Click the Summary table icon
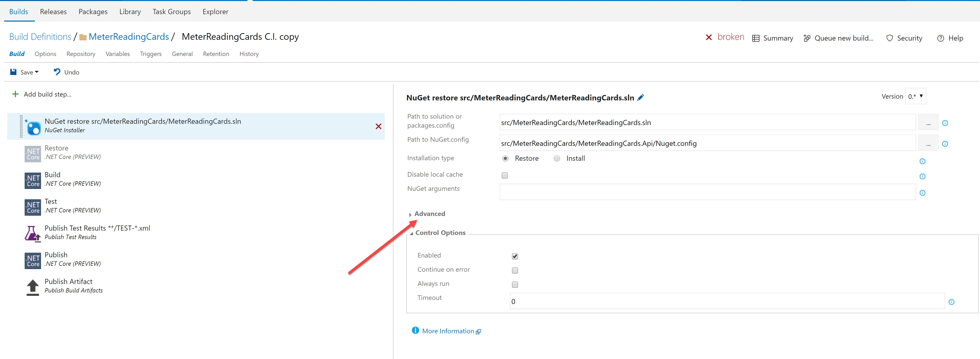980x359 pixels. 756,38
